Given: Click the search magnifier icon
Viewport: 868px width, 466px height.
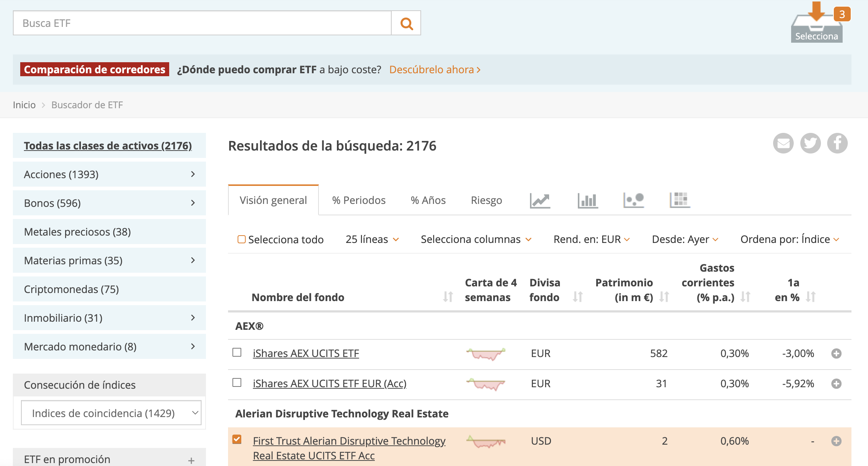Looking at the screenshot, I should tap(406, 23).
